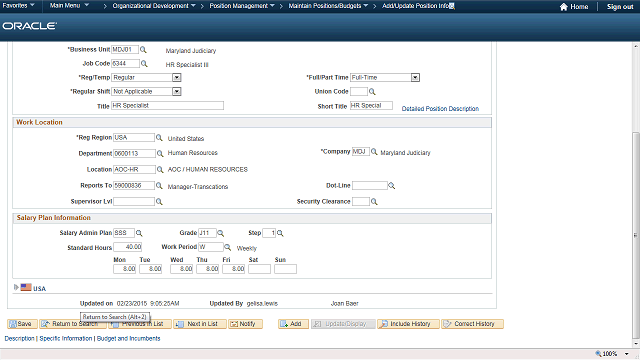Open lookup icon for Work Period

(228, 247)
